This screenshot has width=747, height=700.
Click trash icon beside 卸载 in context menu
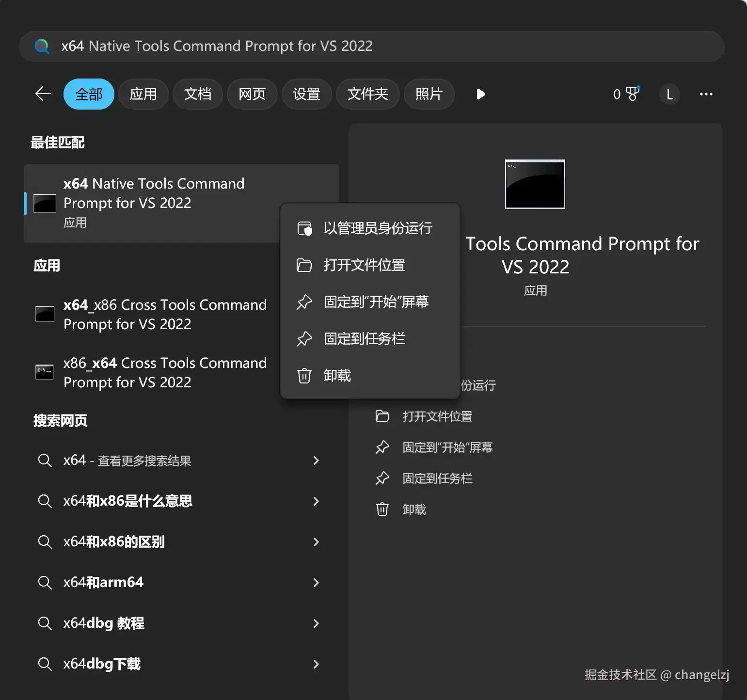[x=304, y=376]
